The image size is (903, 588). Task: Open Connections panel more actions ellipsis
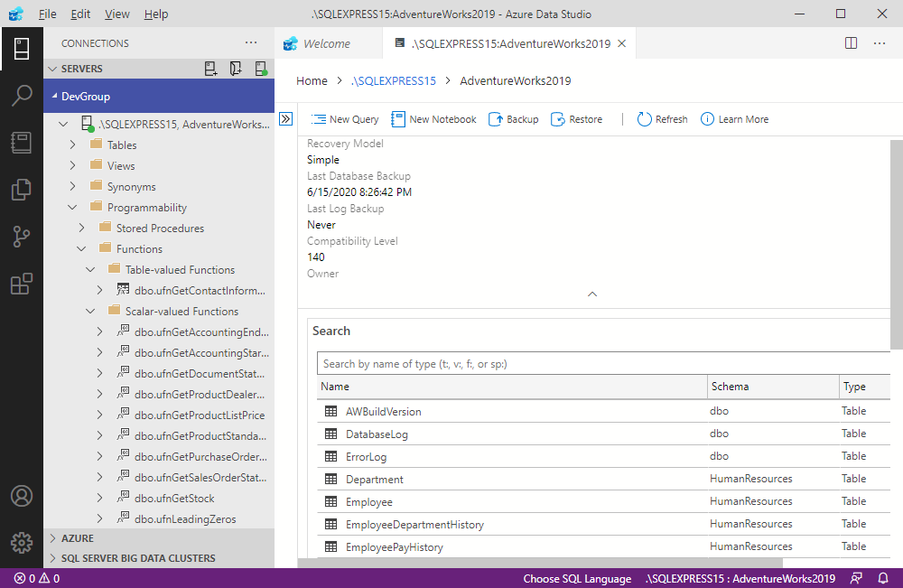pyautogui.click(x=251, y=42)
